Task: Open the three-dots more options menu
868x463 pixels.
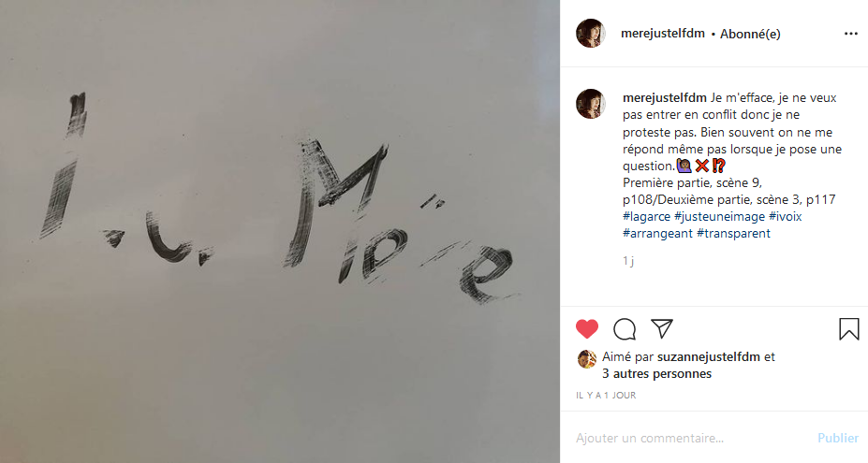Action: coord(851,34)
